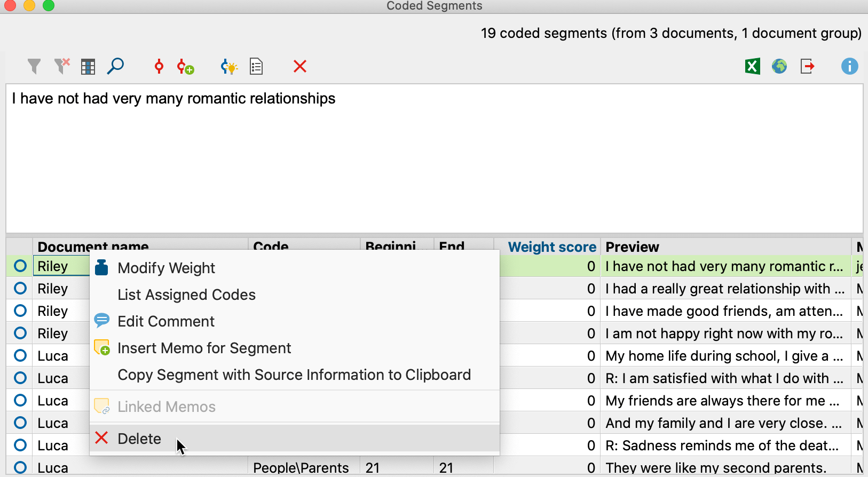Click circle icon in first Riley row
The width and height of the screenshot is (868, 477).
20,266
